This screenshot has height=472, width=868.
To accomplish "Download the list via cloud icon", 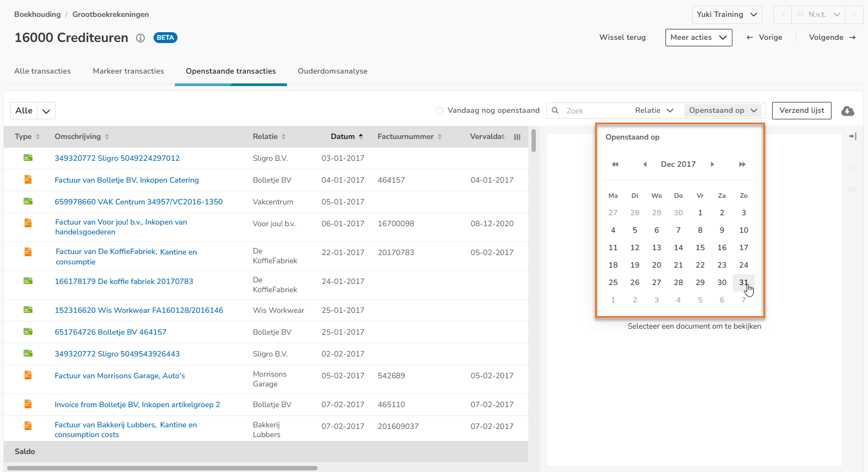I will coord(848,111).
